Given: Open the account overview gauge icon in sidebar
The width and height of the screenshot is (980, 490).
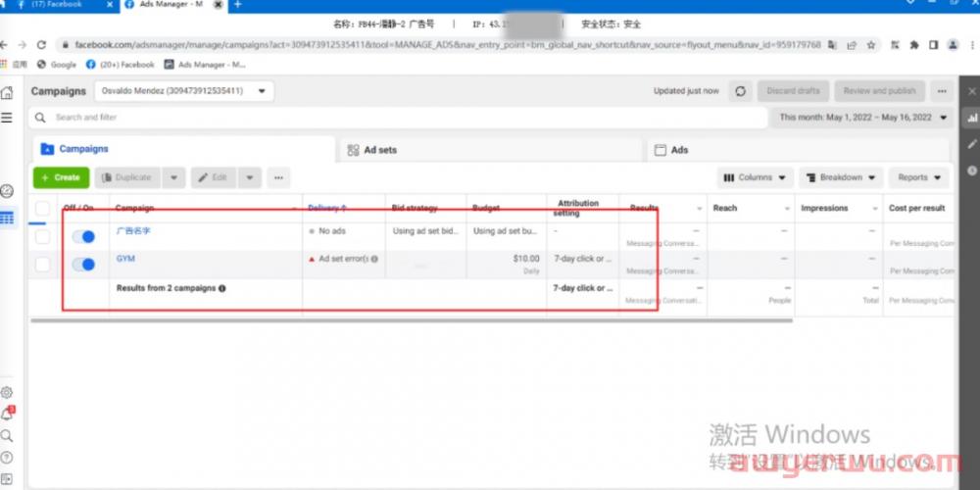Looking at the screenshot, I should click(x=7, y=191).
